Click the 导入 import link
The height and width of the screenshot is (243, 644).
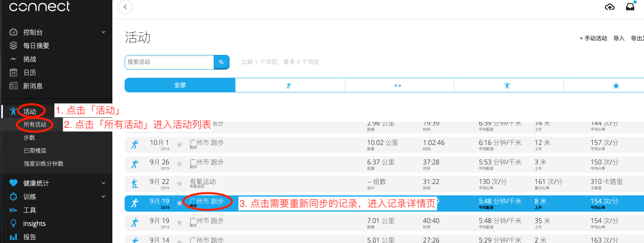coord(619,38)
